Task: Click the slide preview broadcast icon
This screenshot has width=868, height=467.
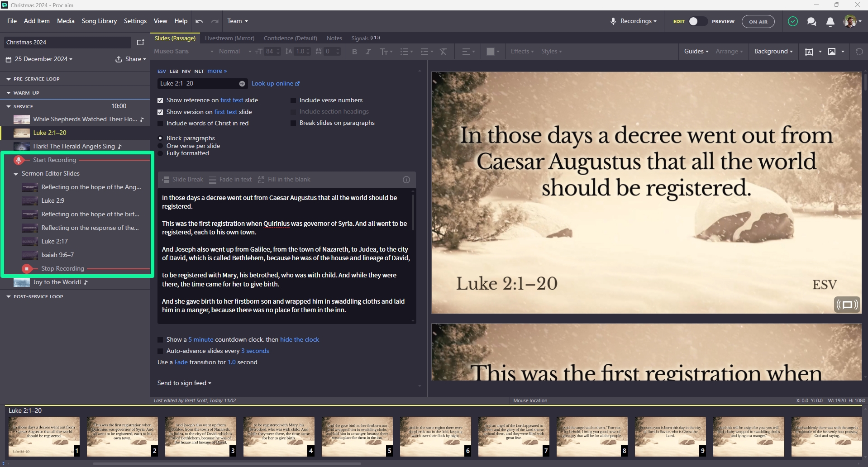Action: (847, 305)
